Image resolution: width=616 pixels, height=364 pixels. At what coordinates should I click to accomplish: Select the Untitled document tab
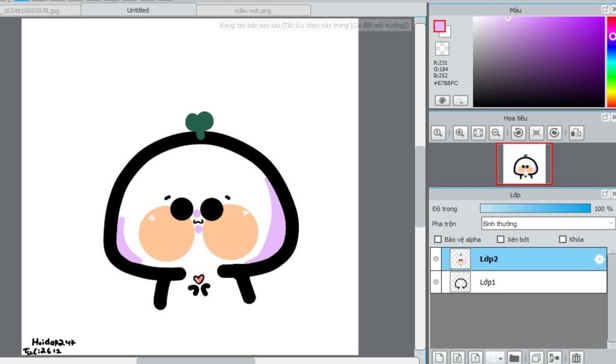click(138, 10)
